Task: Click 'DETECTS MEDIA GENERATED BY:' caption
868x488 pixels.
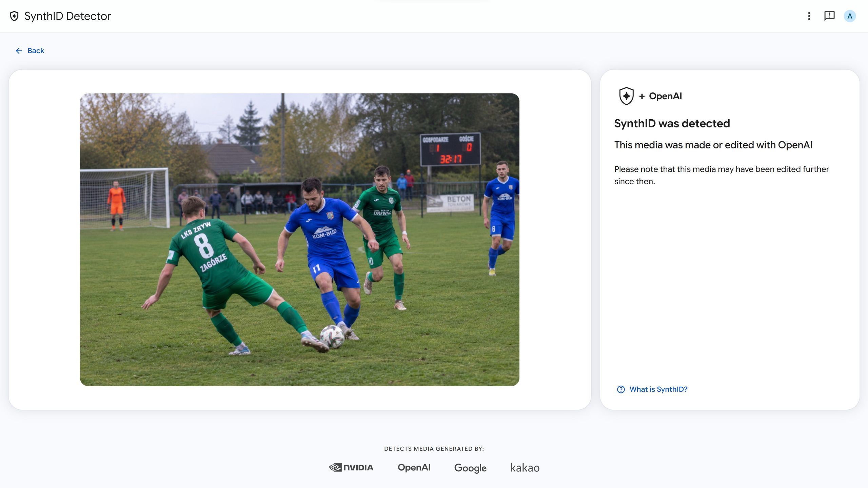Action: coord(434,449)
